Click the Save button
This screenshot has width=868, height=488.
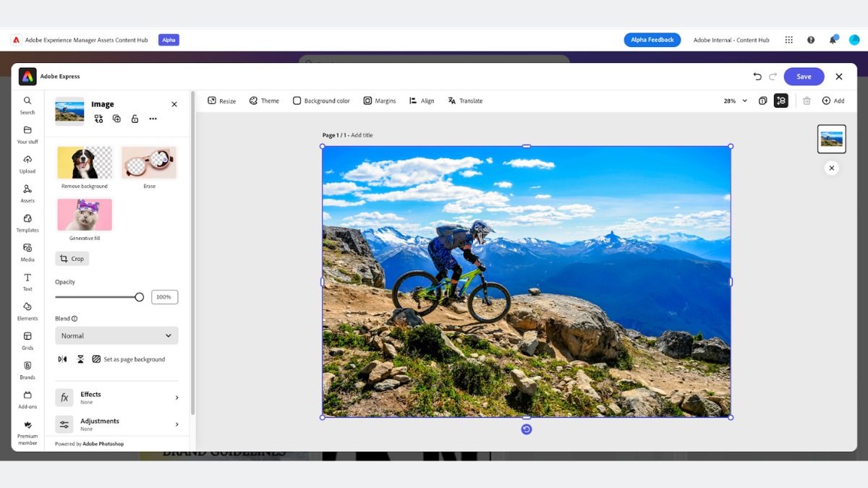(x=804, y=76)
